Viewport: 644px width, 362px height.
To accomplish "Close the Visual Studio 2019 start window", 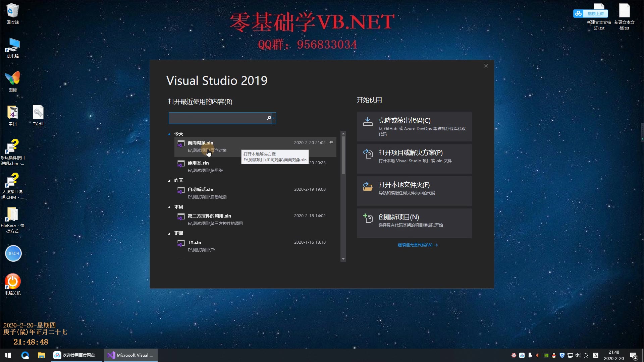I will (x=486, y=66).
